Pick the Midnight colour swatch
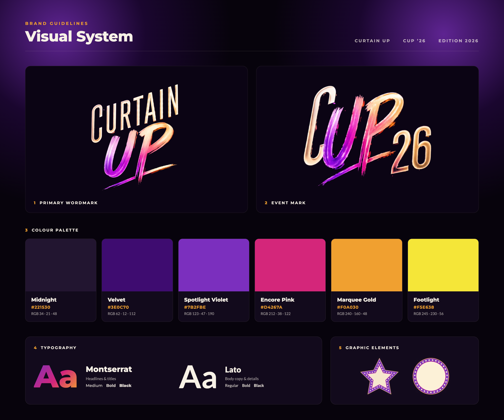This screenshot has height=420, width=504. coord(61,265)
